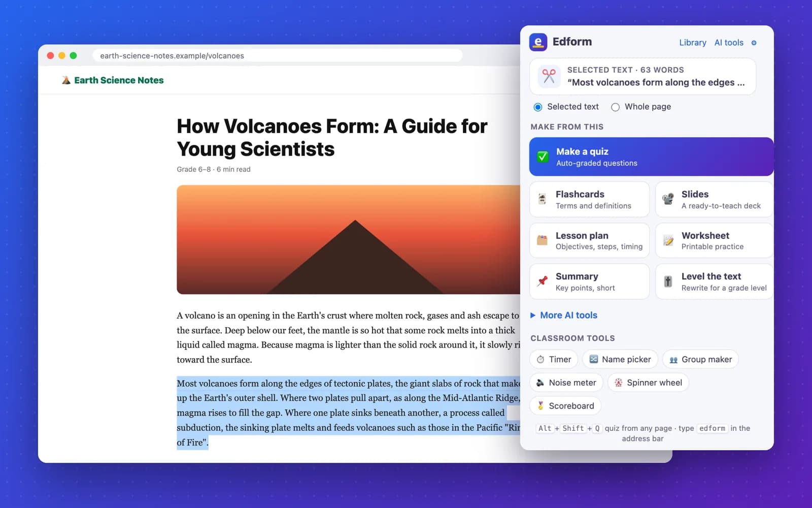Make a Summary of key points
Screen dimensions: 812x508
point(589,281)
